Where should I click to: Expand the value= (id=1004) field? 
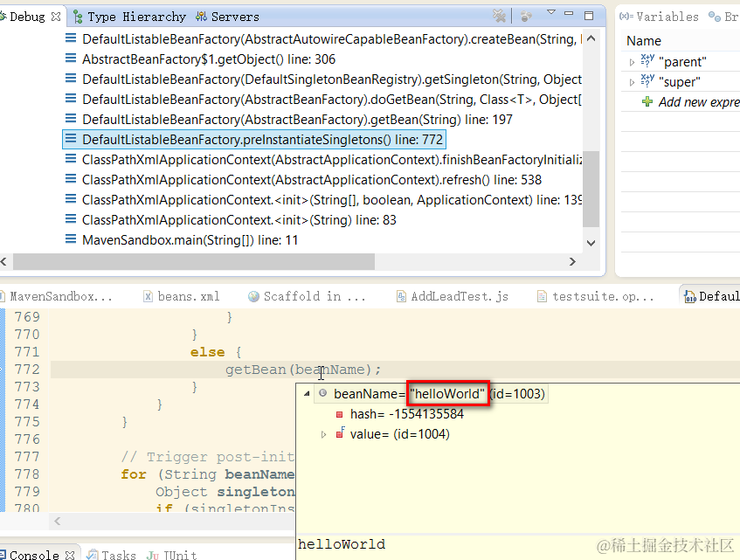[x=323, y=434]
